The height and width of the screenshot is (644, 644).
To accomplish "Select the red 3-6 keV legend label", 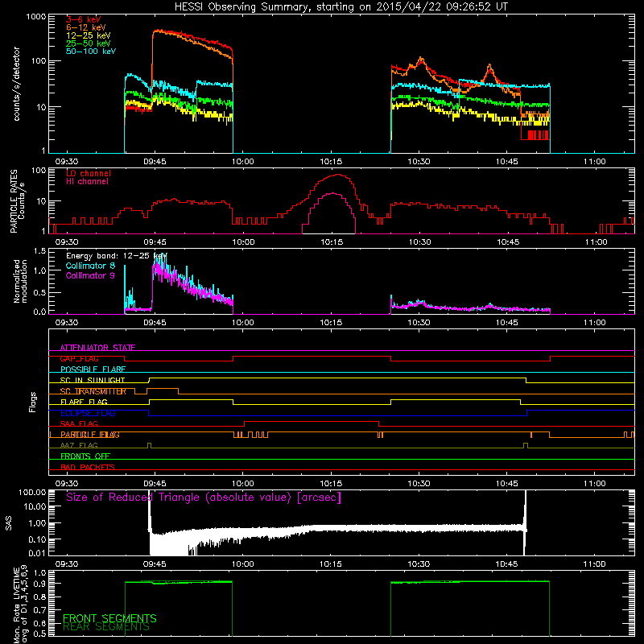I will (84, 19).
